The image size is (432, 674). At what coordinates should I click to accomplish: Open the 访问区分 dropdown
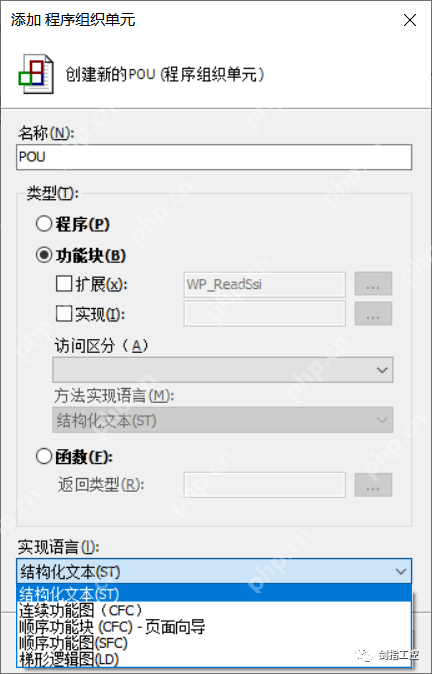click(x=223, y=370)
